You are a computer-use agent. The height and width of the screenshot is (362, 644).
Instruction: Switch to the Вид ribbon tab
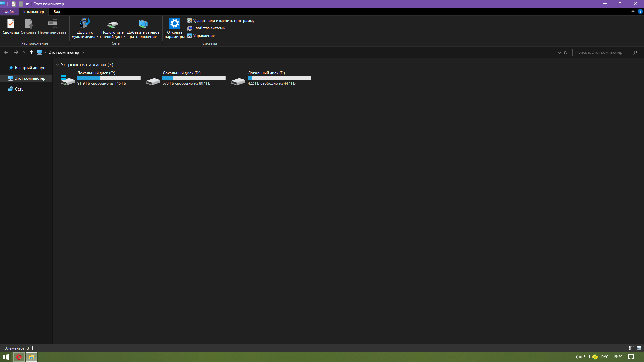tap(57, 12)
